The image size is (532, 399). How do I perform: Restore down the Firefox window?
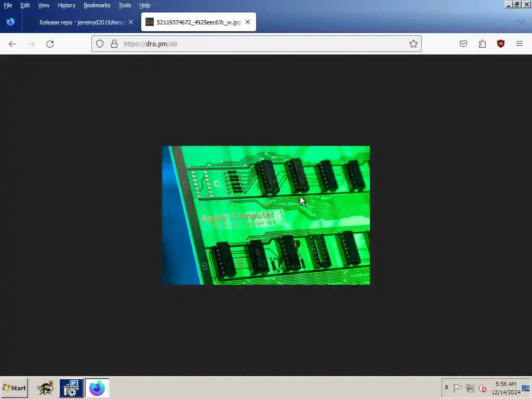[x=517, y=5]
